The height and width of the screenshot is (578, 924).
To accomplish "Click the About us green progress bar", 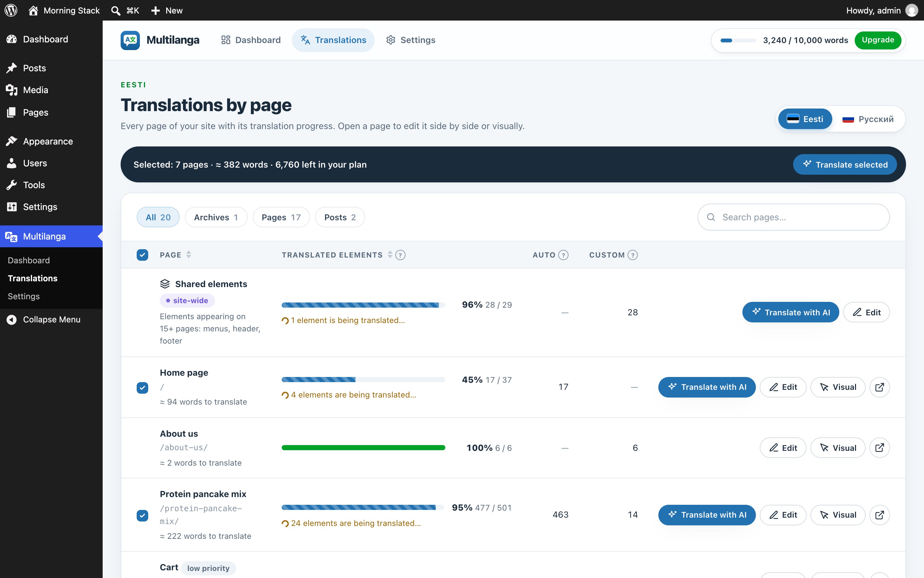I will point(363,448).
